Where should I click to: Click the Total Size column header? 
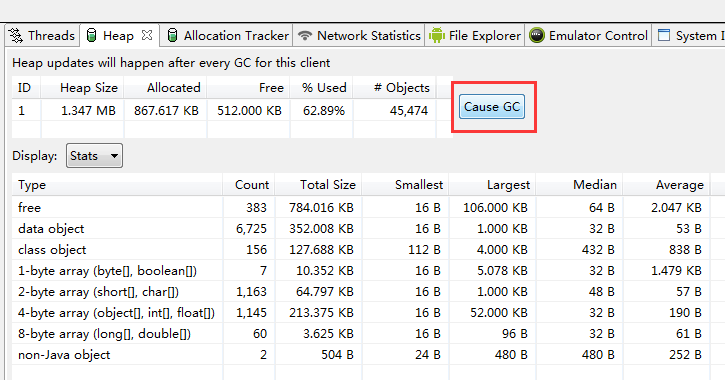(319, 185)
